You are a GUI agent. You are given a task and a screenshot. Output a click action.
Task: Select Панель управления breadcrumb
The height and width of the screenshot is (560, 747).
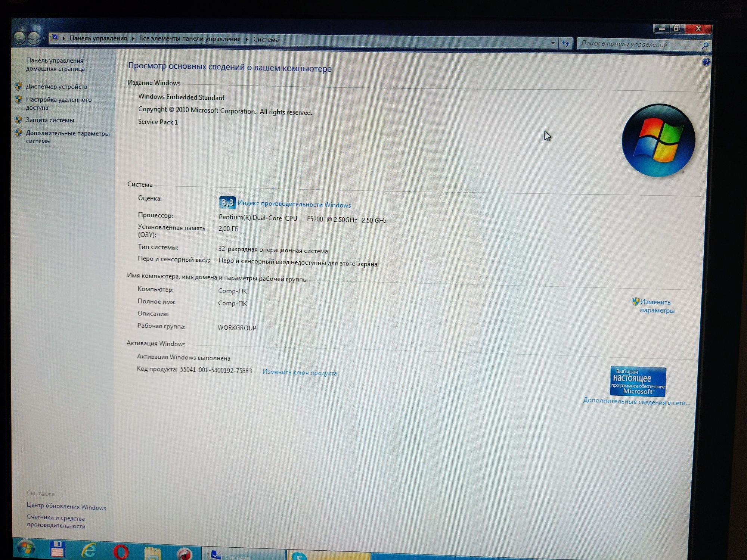[x=98, y=38]
